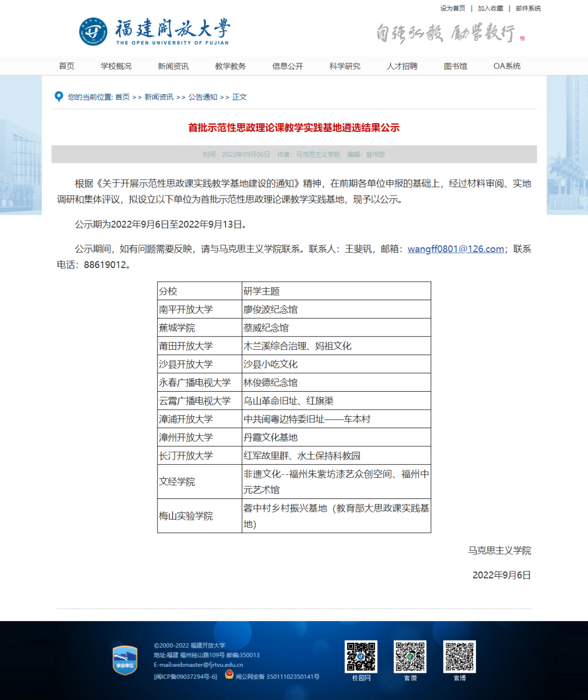588x700 pixels.
Task: Click the 时间:2022年09月06日 metadata text
Action: coord(236,155)
